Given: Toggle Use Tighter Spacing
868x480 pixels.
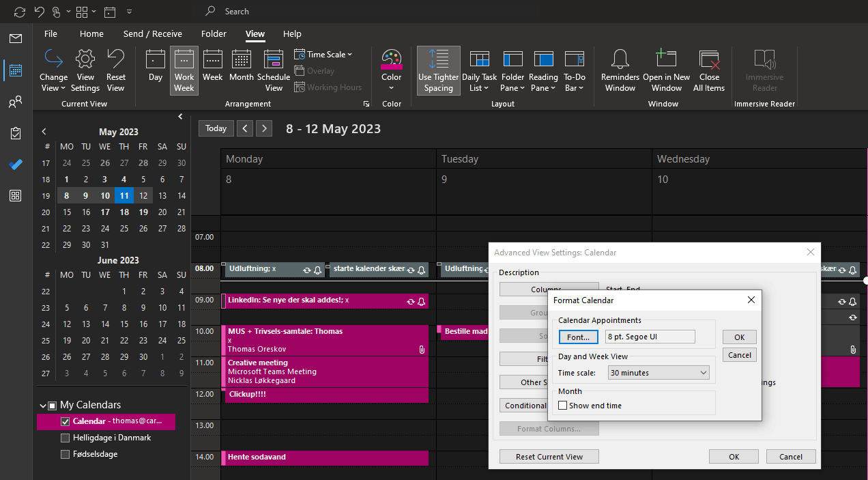Looking at the screenshot, I should coord(439,70).
